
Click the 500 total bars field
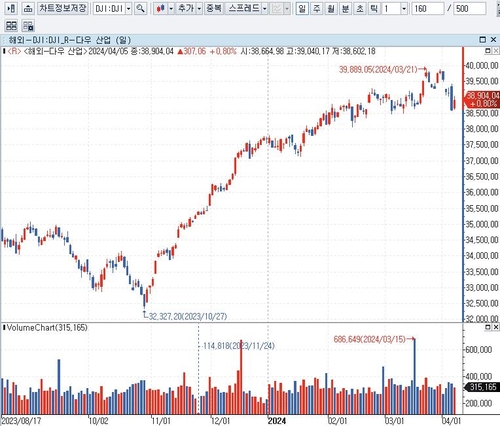tap(470, 8)
